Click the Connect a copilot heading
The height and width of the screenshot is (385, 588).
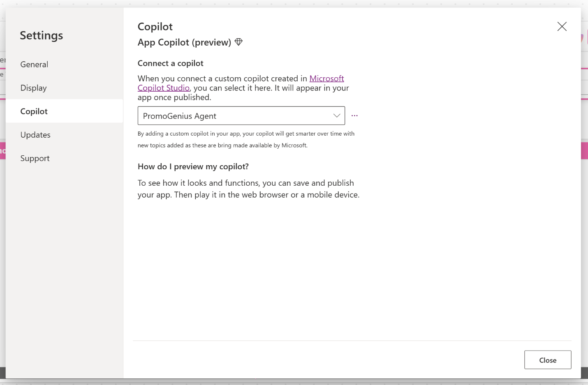171,63
